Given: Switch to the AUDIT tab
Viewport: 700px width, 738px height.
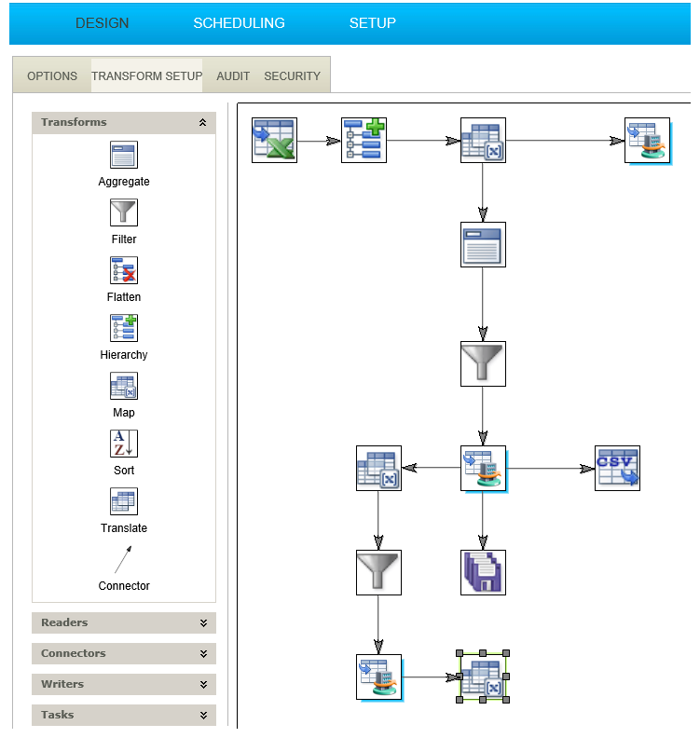Looking at the screenshot, I should point(233,76).
